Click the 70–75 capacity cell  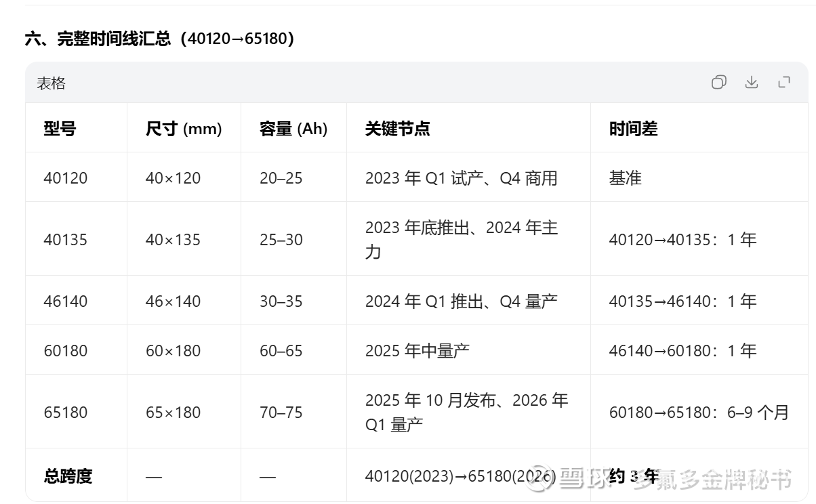click(x=281, y=413)
